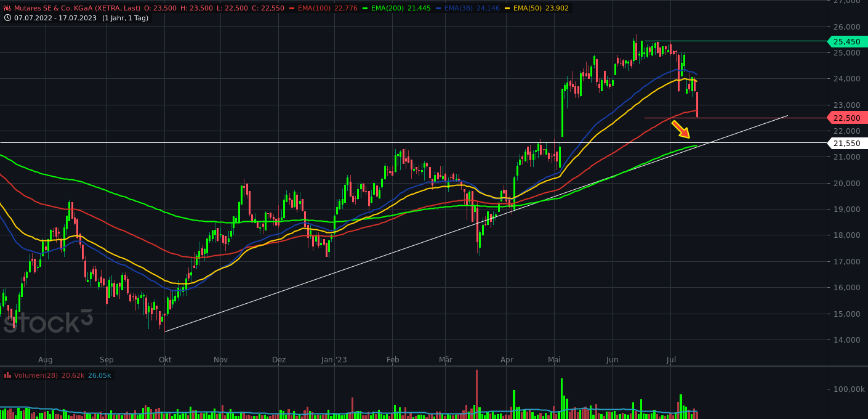This screenshot has width=868, height=419.
Task: Click the 25,000 price axis label
Action: point(846,53)
